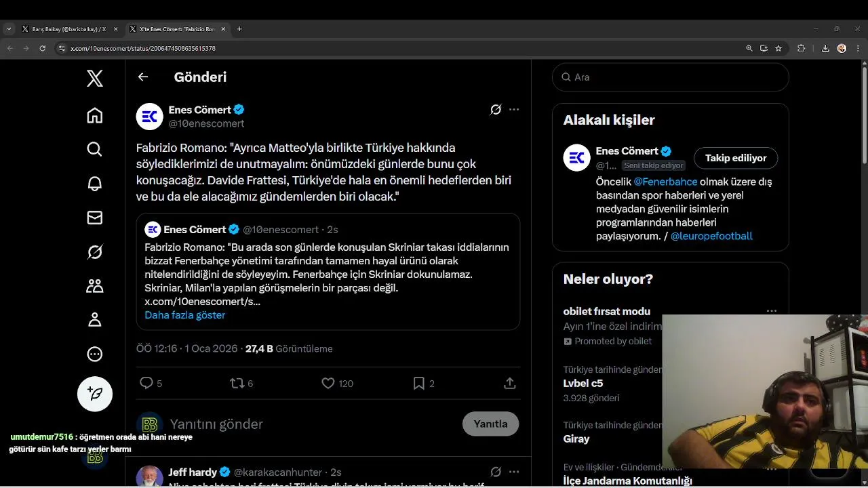Go back using the Gönderi arrow

[x=143, y=77]
